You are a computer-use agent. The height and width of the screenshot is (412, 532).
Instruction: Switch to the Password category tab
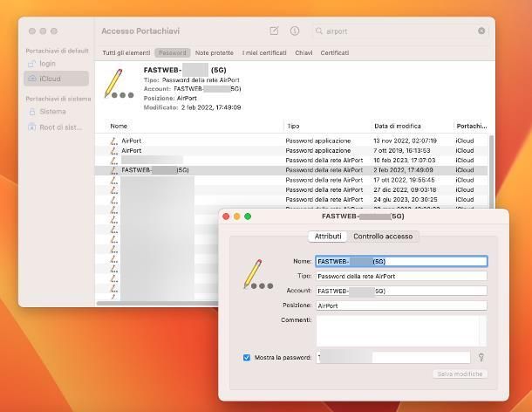pyautogui.click(x=173, y=53)
